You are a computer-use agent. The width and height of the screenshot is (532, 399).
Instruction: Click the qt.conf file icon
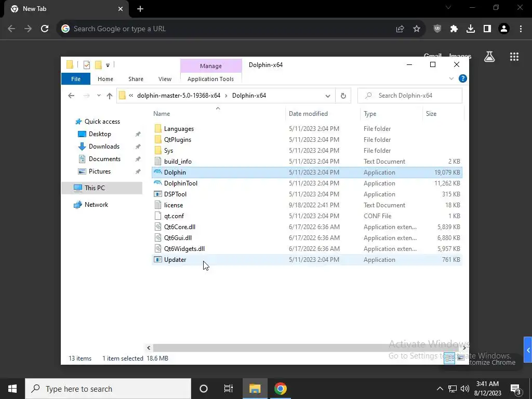click(158, 216)
